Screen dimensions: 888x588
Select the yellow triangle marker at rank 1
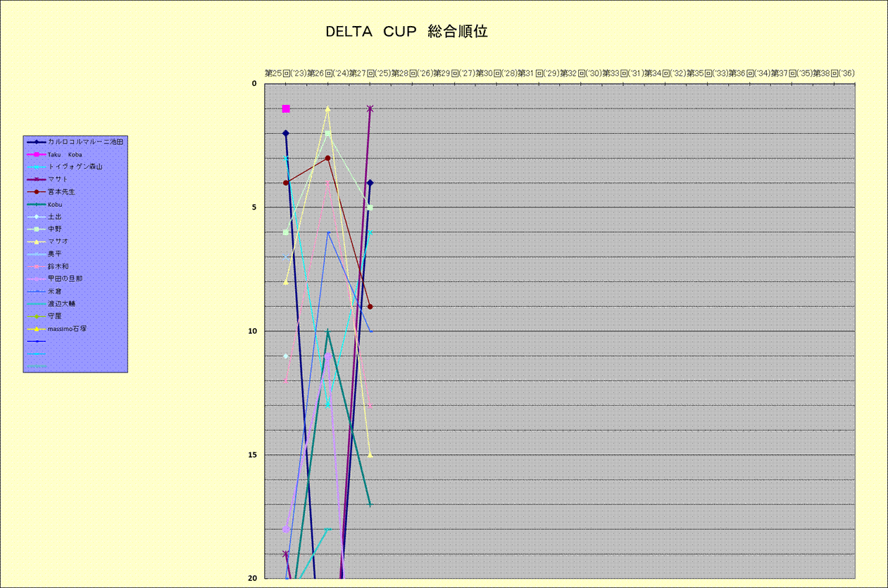click(x=328, y=108)
